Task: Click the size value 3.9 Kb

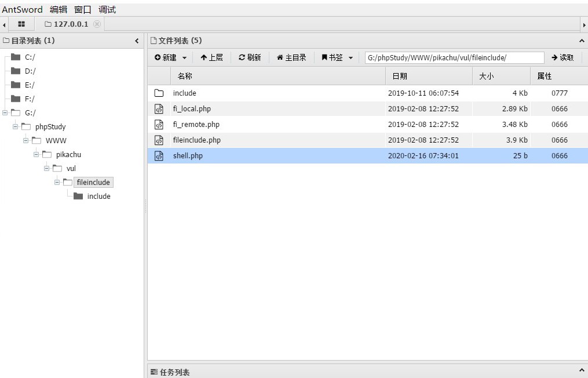Action: (x=517, y=140)
